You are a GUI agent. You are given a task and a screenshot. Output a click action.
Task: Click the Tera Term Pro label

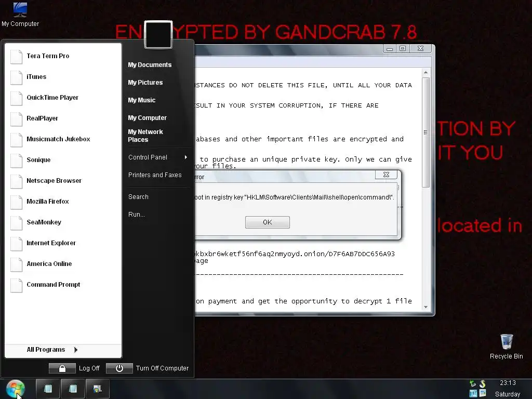[48, 56]
